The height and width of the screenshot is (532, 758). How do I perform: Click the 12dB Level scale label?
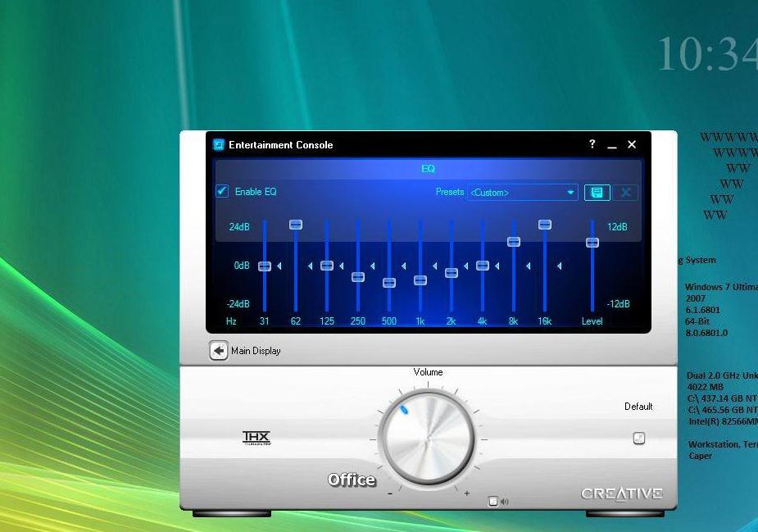(x=617, y=227)
